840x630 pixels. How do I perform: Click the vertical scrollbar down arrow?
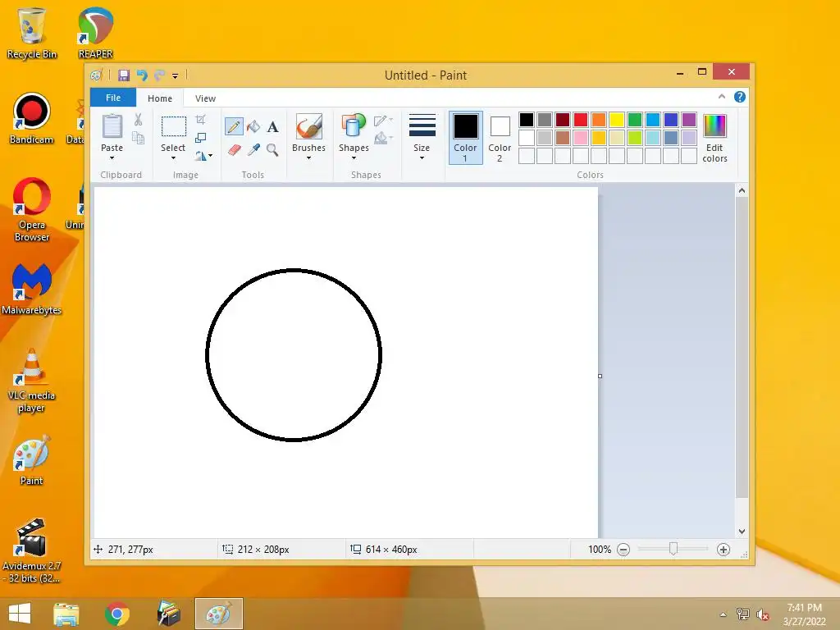[742, 532]
